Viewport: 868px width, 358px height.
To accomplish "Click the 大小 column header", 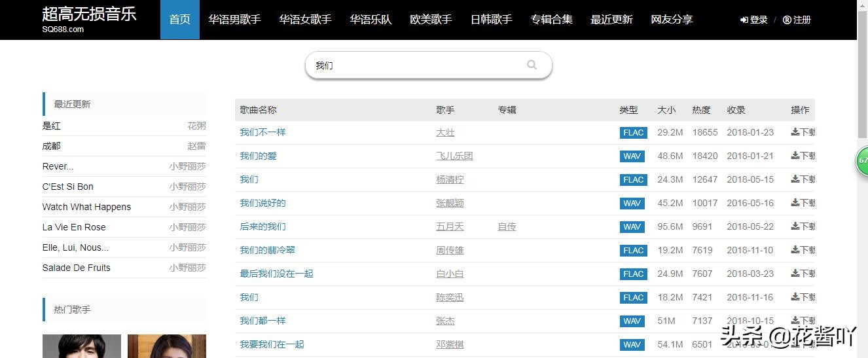I will click(666, 110).
